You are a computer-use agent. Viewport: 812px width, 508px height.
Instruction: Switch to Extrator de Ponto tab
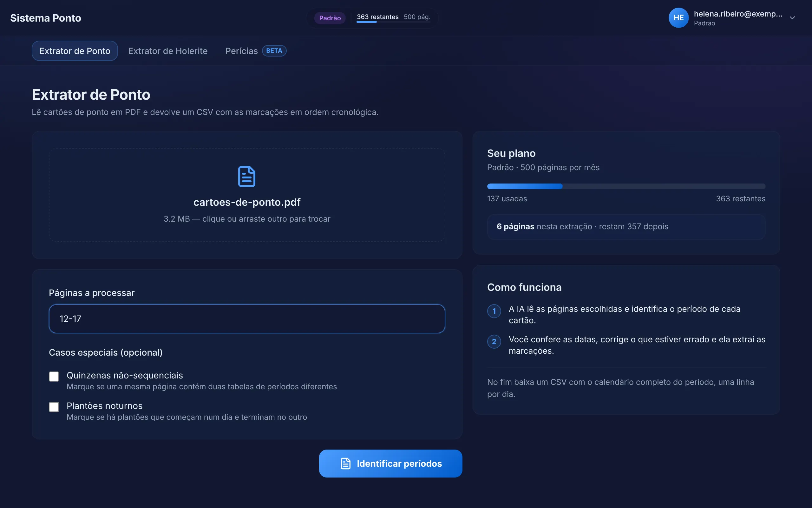(75, 51)
